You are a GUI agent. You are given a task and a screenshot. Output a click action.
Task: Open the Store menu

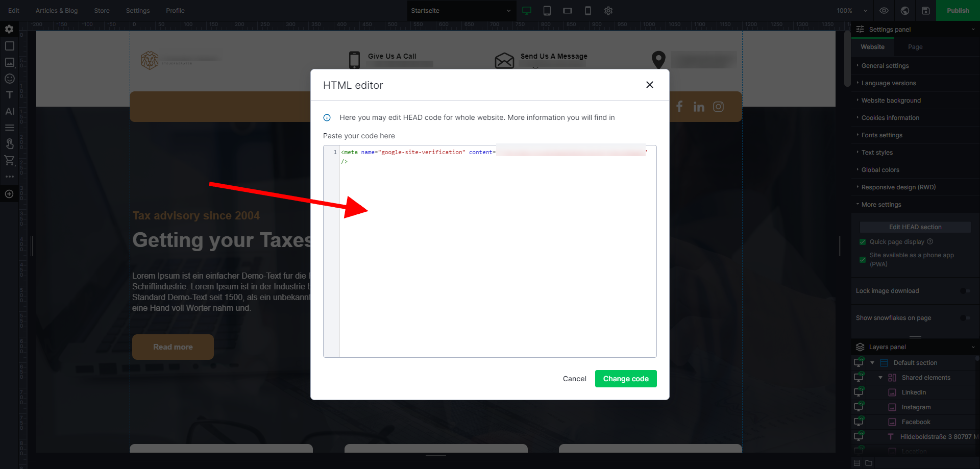tap(102, 11)
